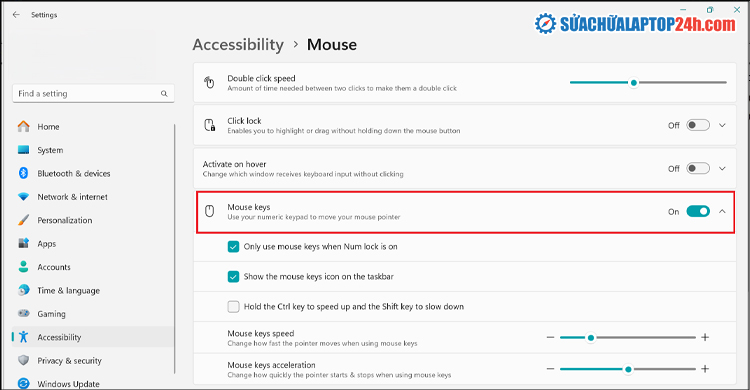Click the Time & language globe icon
The width and height of the screenshot is (750, 390).
coord(23,290)
